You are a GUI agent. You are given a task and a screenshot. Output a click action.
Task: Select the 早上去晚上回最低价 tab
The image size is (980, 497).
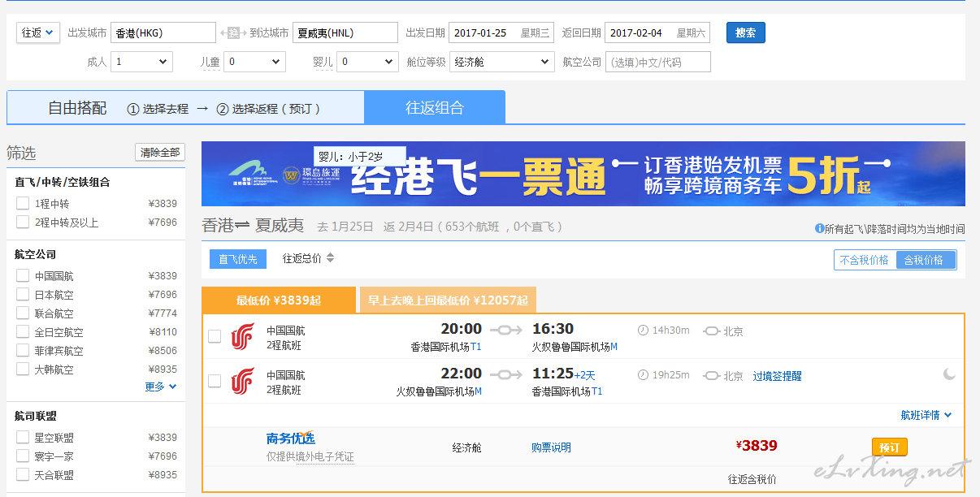pyautogui.click(x=448, y=300)
